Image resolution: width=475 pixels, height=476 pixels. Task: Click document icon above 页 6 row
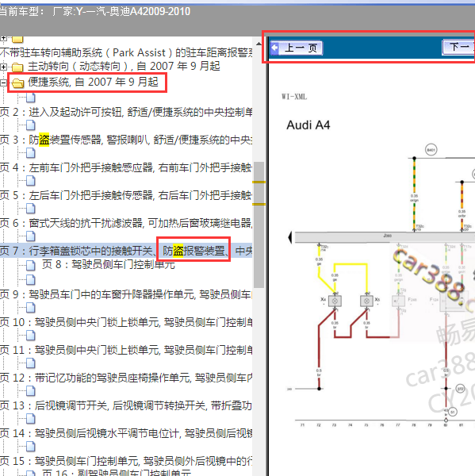pyautogui.click(x=31, y=209)
